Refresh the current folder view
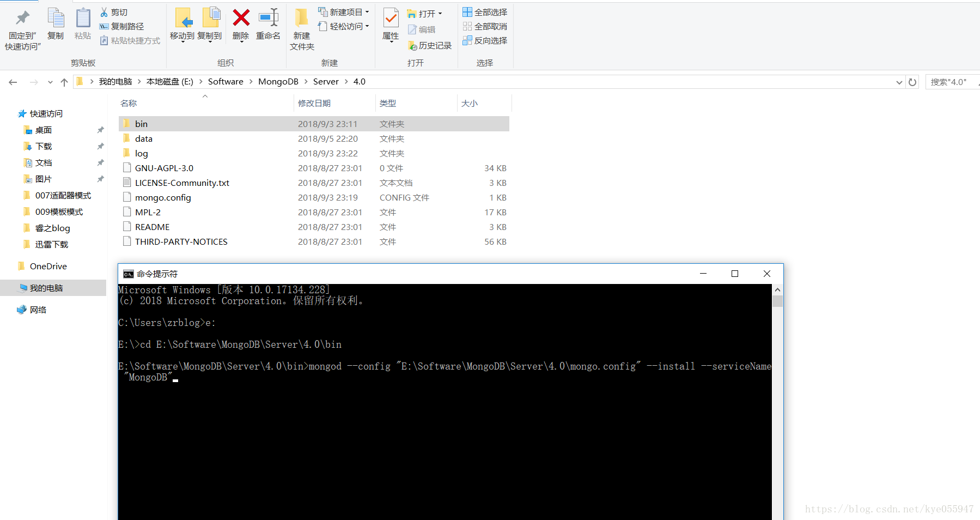This screenshot has width=980, height=520. [912, 82]
